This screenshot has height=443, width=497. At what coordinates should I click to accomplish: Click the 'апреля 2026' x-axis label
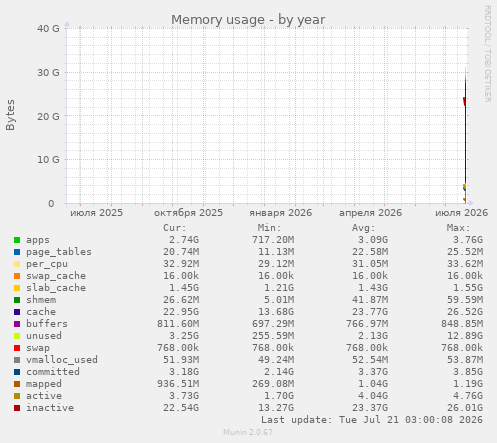point(371,213)
